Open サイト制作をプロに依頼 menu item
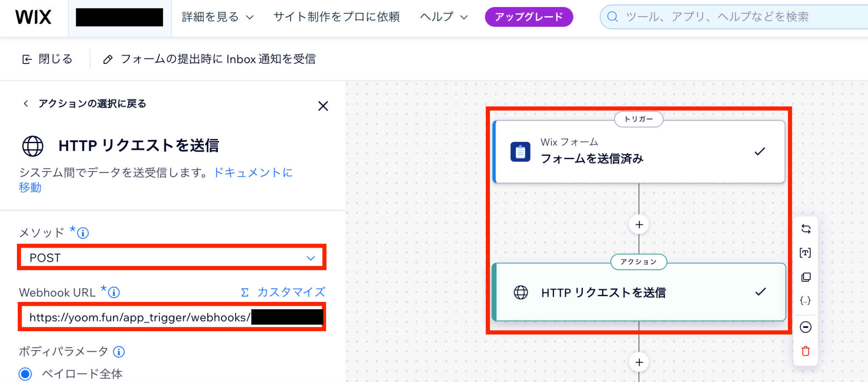This screenshot has height=382, width=868. (337, 17)
